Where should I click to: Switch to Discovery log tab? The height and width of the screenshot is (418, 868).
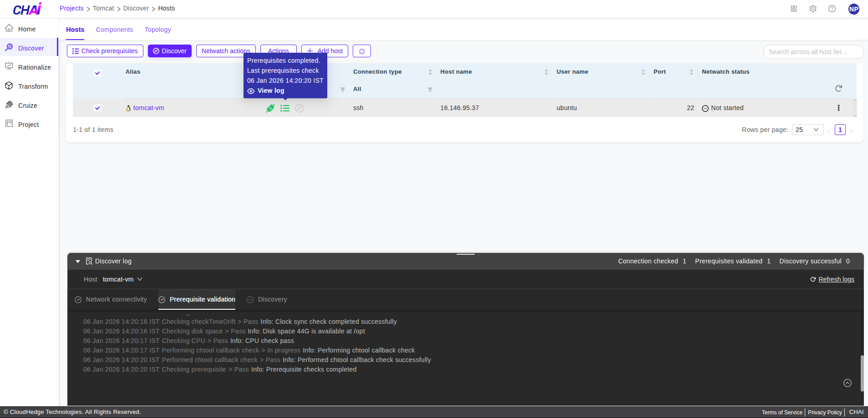click(267, 299)
